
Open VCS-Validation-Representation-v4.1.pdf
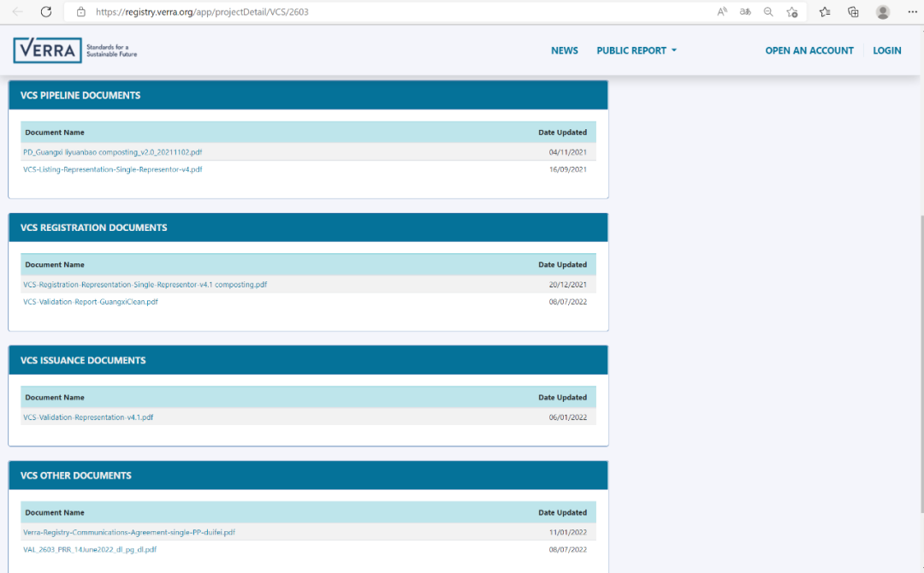[x=88, y=417]
